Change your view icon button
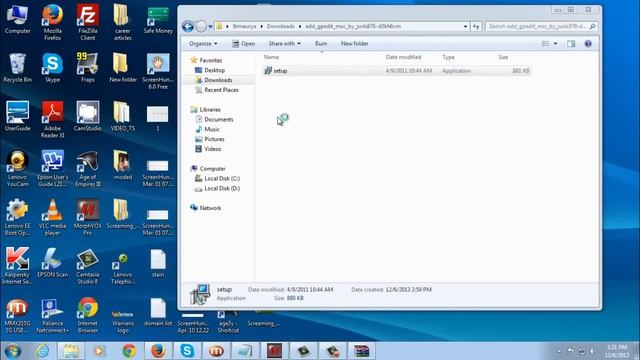Viewport: 640px width, 360px height. (545, 43)
